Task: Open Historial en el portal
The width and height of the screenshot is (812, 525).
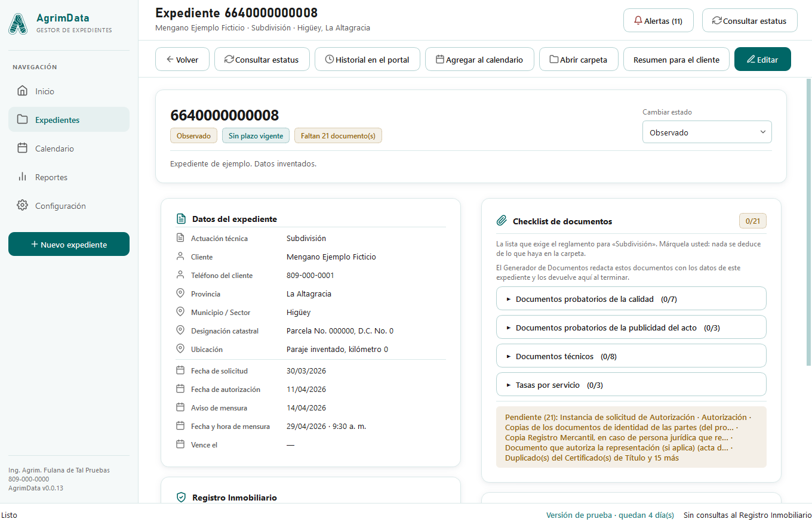Action: pyautogui.click(x=367, y=59)
